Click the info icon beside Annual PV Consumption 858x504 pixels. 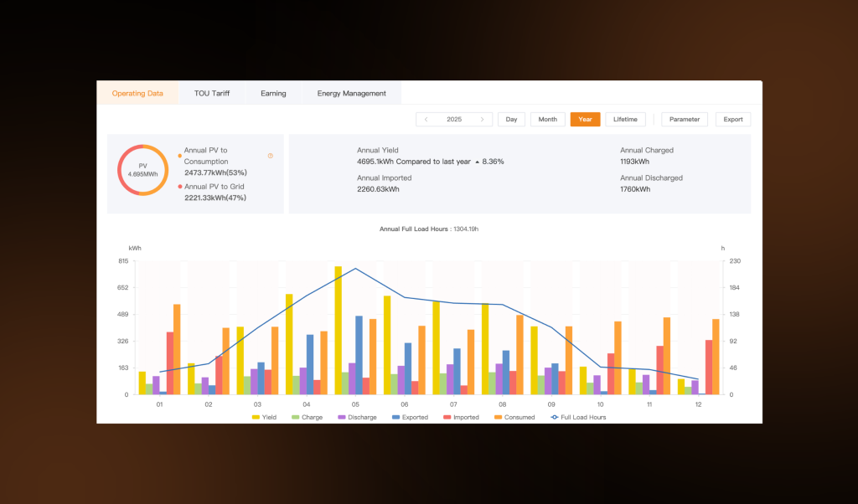[270, 156]
